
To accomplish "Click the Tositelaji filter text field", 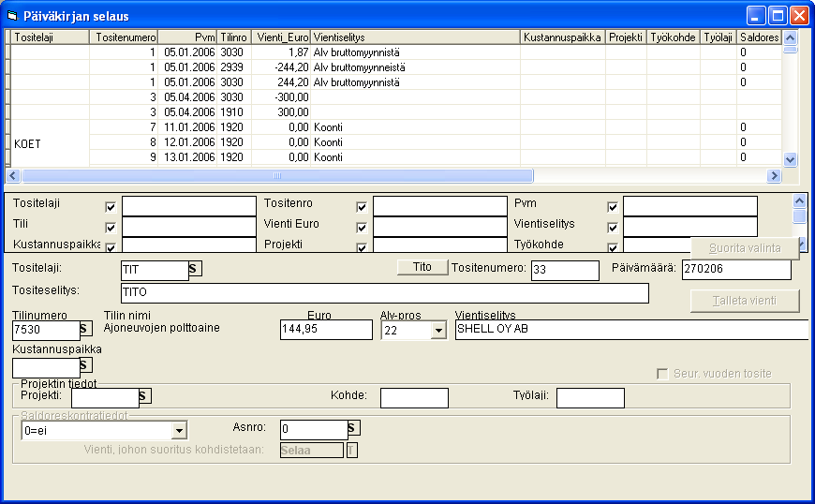I will pos(189,206).
